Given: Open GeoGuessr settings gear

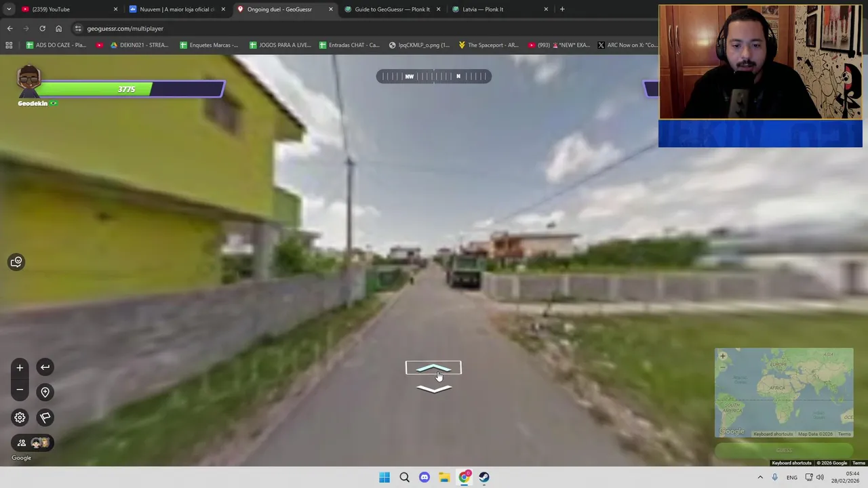Looking at the screenshot, I should click(x=20, y=418).
